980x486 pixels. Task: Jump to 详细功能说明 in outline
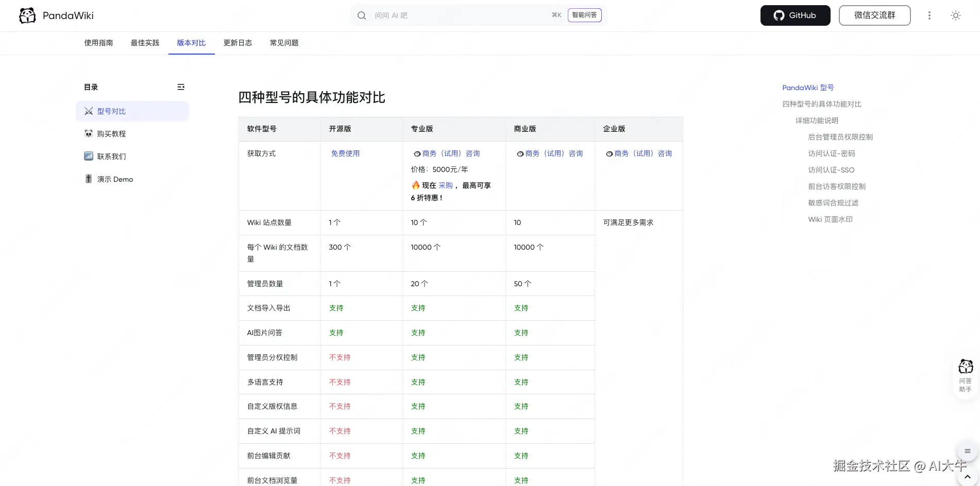click(x=817, y=120)
